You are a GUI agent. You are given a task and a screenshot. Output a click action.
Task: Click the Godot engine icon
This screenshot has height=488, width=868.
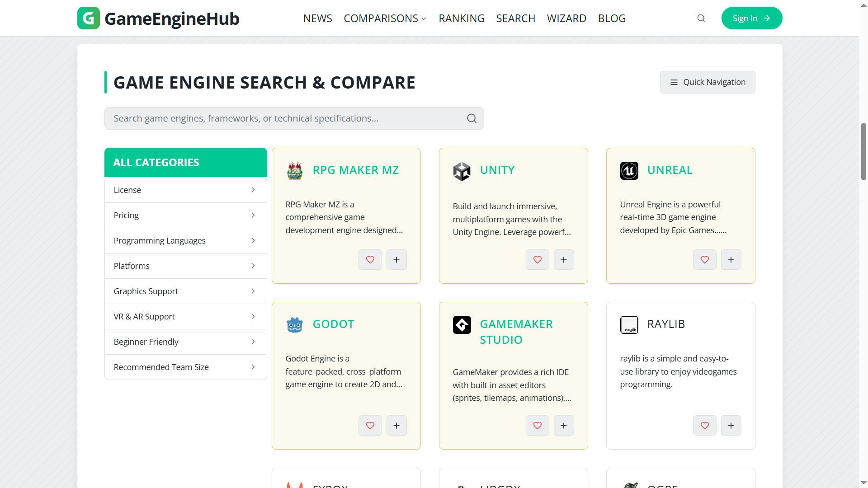coord(294,325)
